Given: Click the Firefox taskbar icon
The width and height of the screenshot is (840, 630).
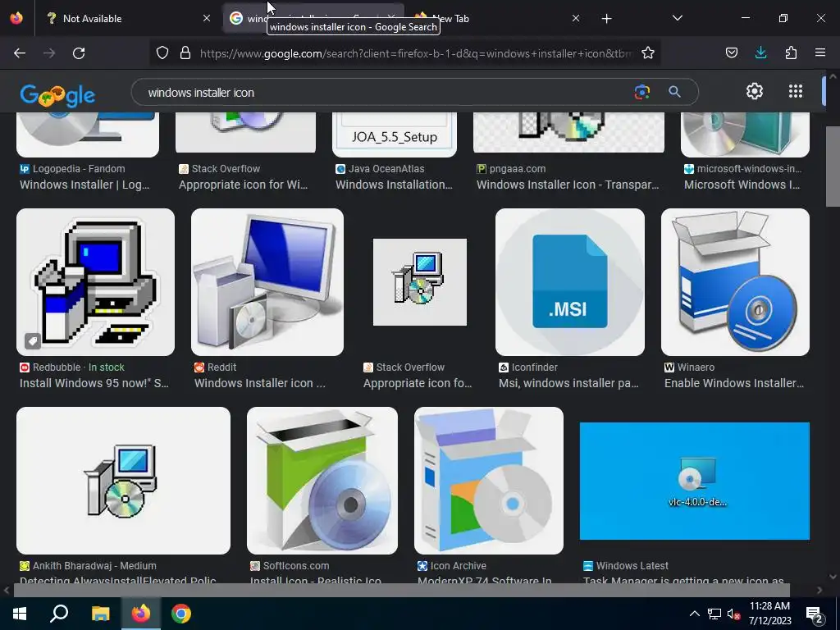Looking at the screenshot, I should tap(141, 614).
